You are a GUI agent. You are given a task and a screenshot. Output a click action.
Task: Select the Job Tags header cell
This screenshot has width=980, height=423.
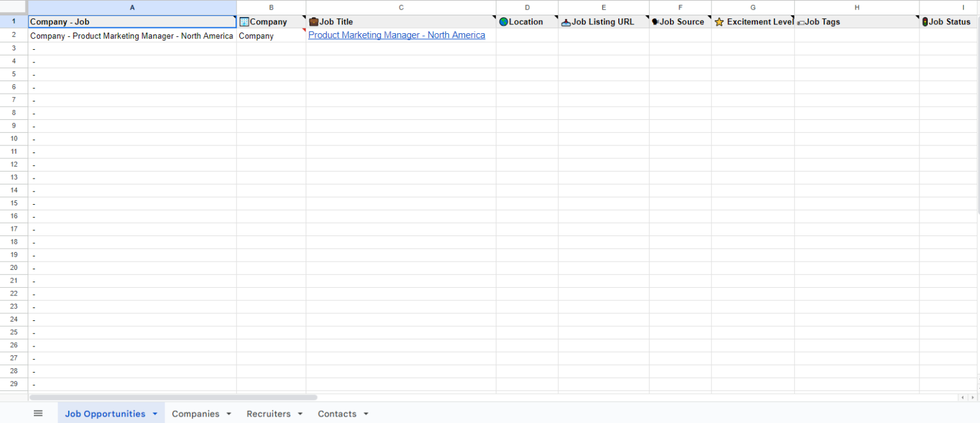click(x=857, y=22)
